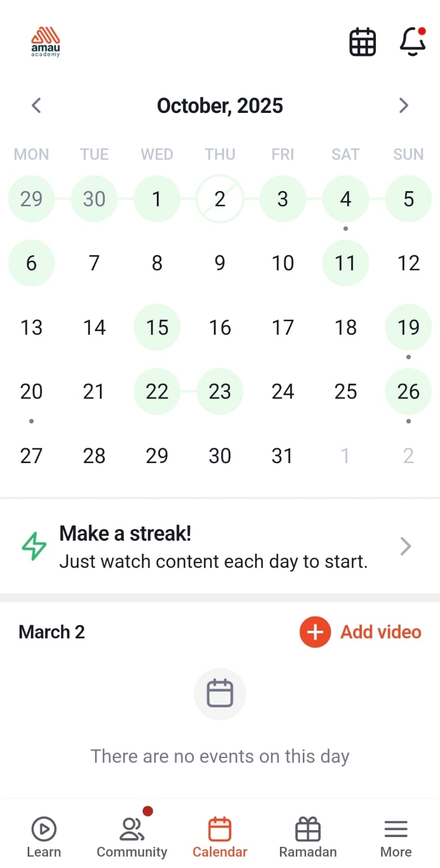Select day 31 in the calendar
The image size is (440, 868).
(282, 455)
